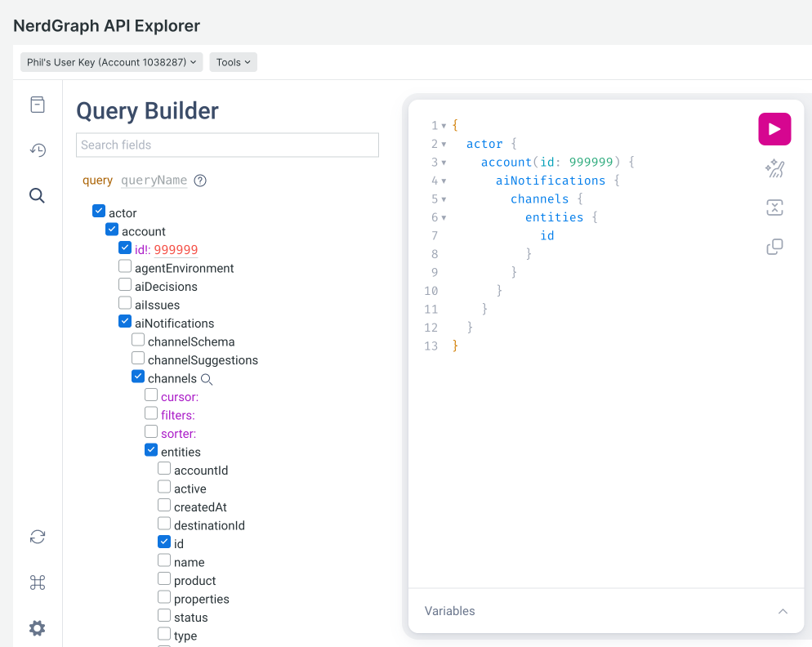This screenshot has height=647, width=812.
Task: Copy the query using the copy icon
Action: (774, 247)
